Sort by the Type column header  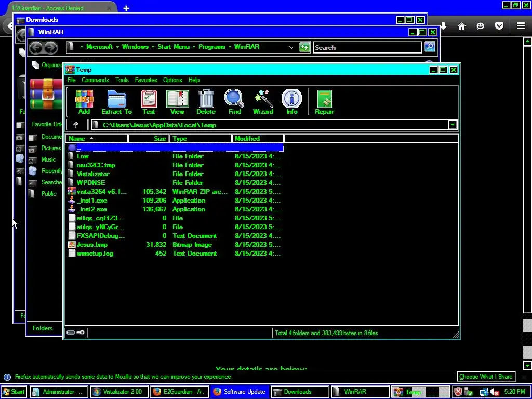(200, 138)
